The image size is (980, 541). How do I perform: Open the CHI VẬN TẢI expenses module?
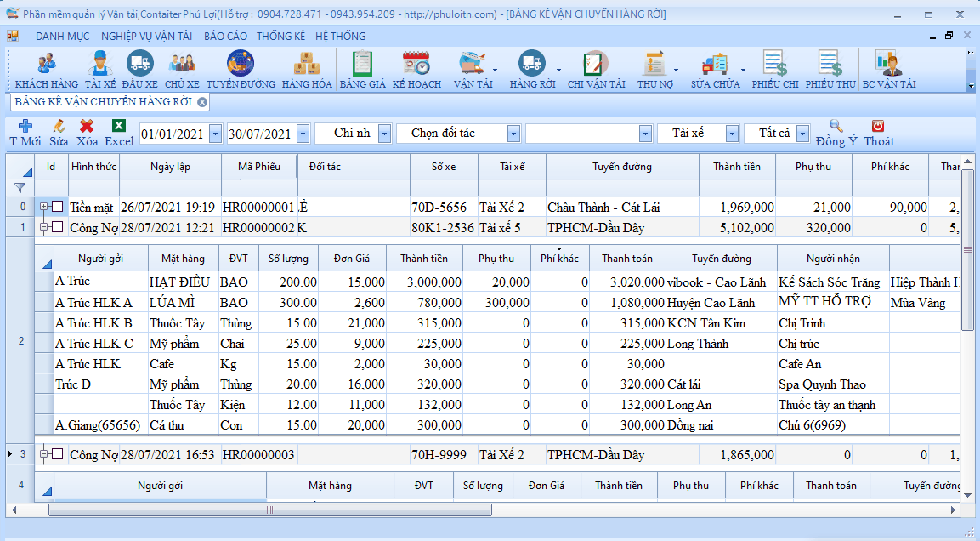597,70
